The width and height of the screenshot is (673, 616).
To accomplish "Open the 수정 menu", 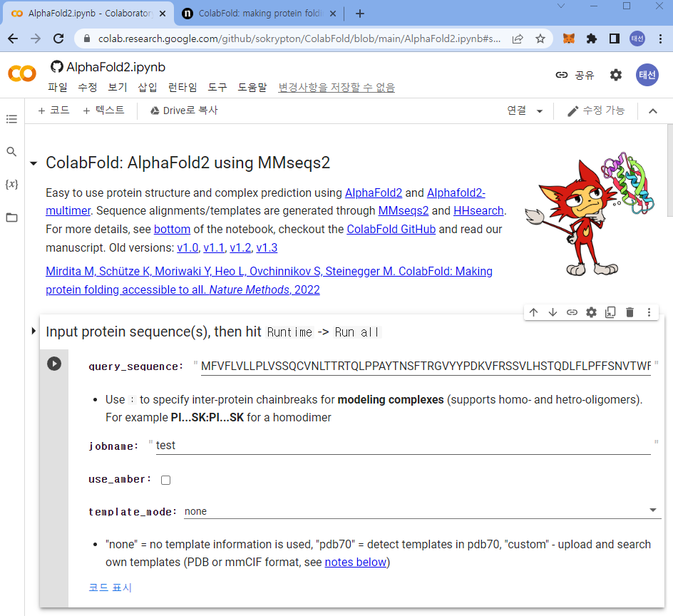I will pos(87,88).
